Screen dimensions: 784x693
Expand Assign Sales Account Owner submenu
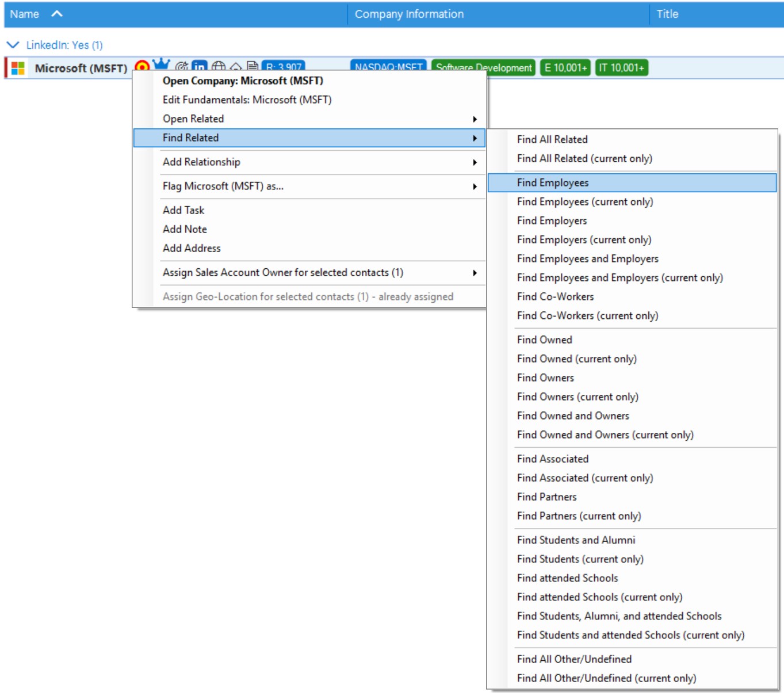pos(309,272)
